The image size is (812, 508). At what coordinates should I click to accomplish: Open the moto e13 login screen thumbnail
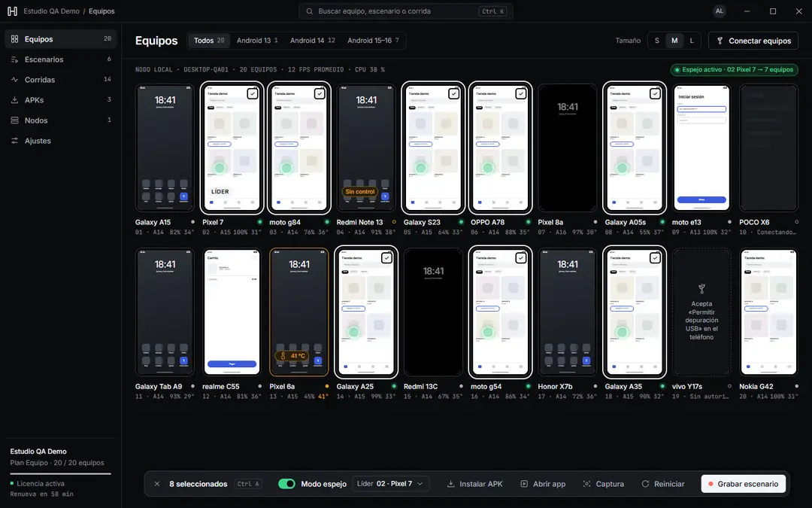(x=701, y=148)
